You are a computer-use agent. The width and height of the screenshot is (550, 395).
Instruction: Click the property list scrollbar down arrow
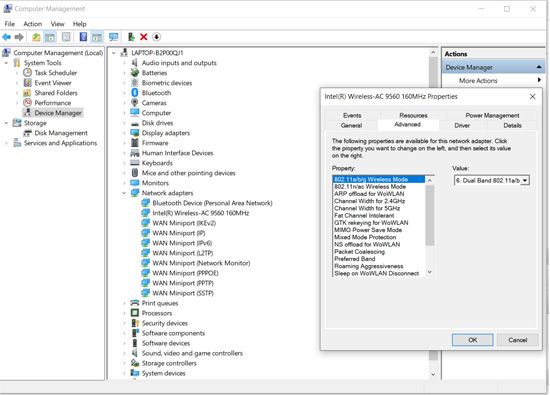(429, 272)
